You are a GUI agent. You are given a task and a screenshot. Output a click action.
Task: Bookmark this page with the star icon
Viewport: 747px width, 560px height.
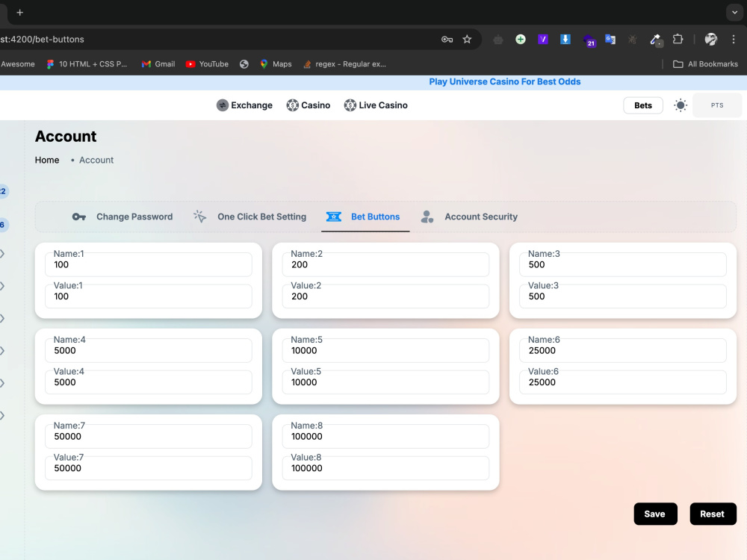(467, 40)
